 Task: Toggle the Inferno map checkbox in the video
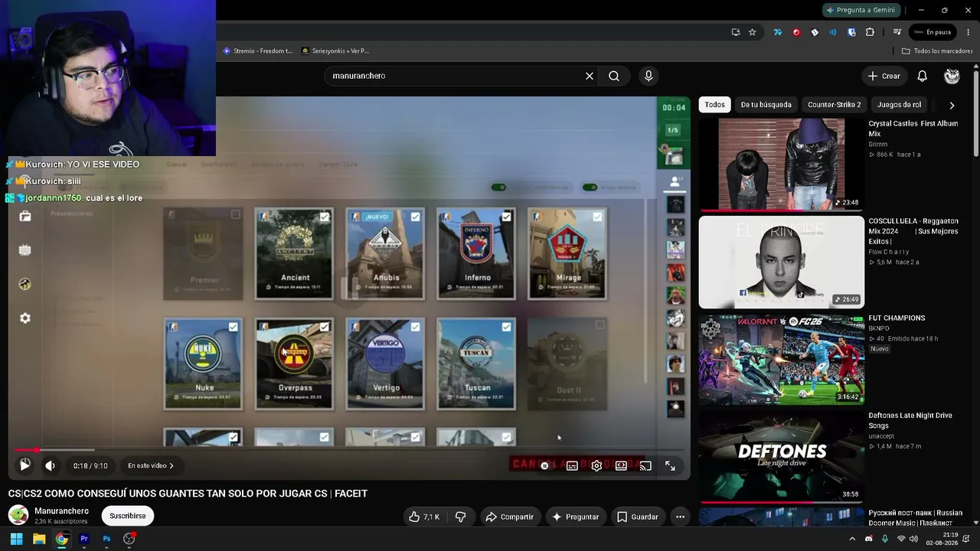tap(506, 217)
